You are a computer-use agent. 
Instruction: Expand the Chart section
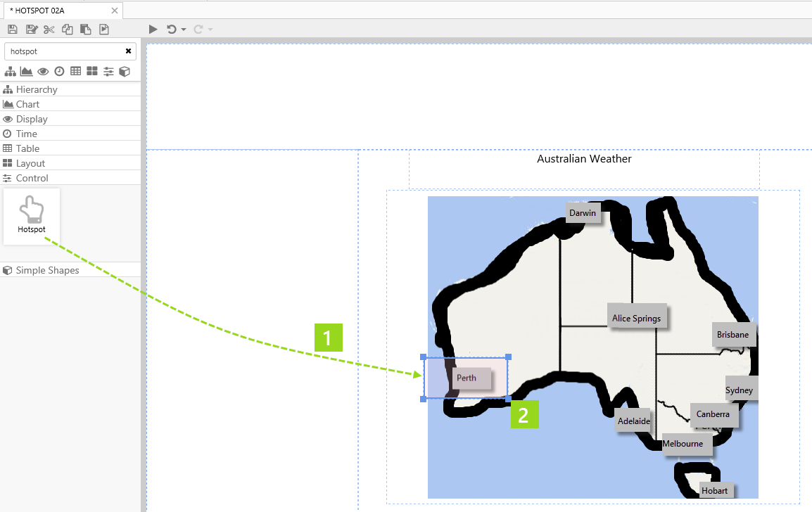pyautogui.click(x=28, y=104)
